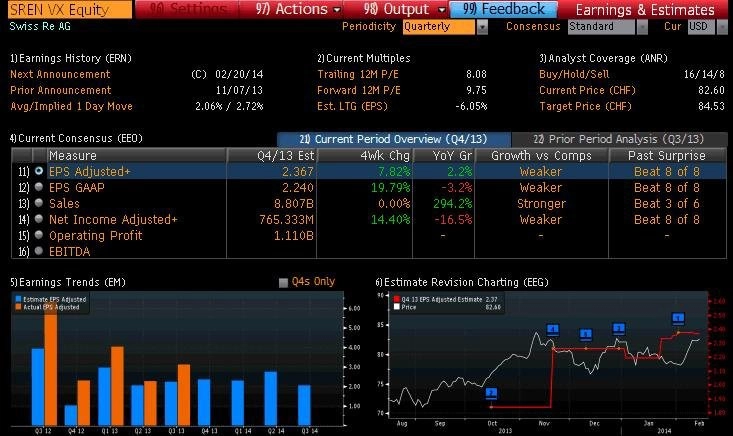Click the Q4/13 Est column header
Image resolution: width=733 pixels, height=436 pixels.
tap(272, 156)
